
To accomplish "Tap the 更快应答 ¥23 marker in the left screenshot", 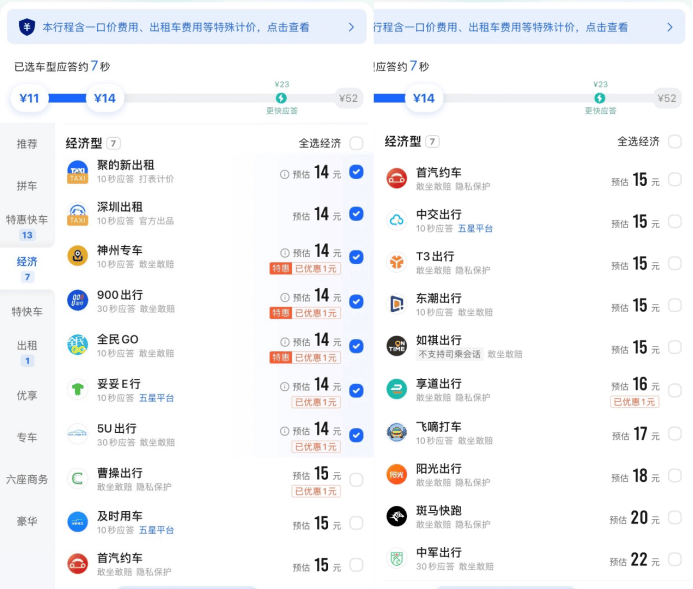I will point(282,98).
